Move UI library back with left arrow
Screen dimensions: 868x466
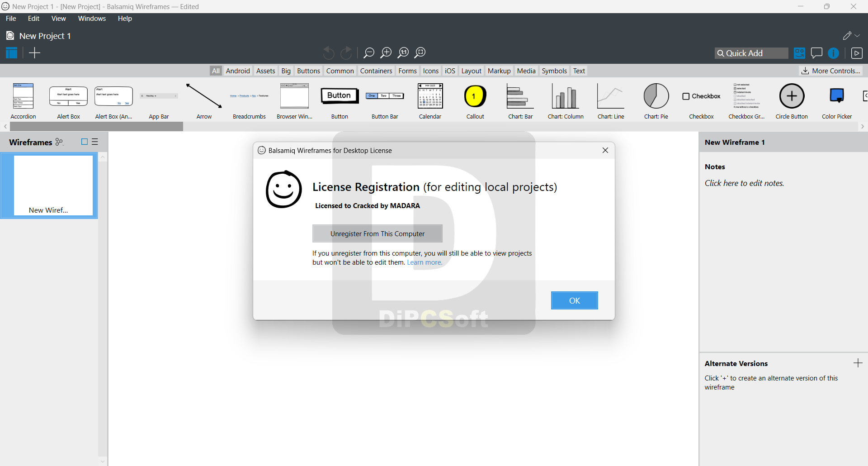(5, 127)
